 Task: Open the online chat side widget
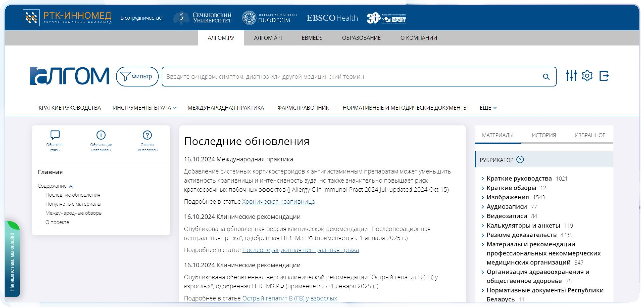click(12, 259)
